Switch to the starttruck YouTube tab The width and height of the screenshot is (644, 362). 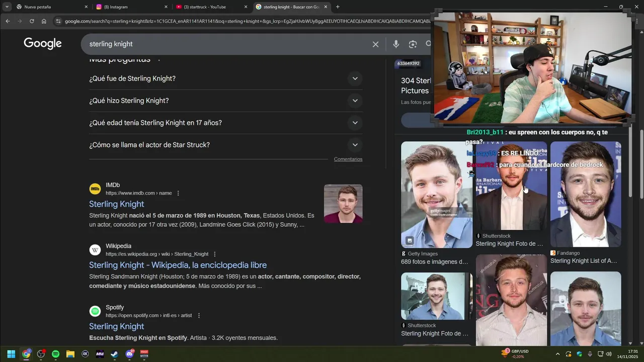click(211, 7)
